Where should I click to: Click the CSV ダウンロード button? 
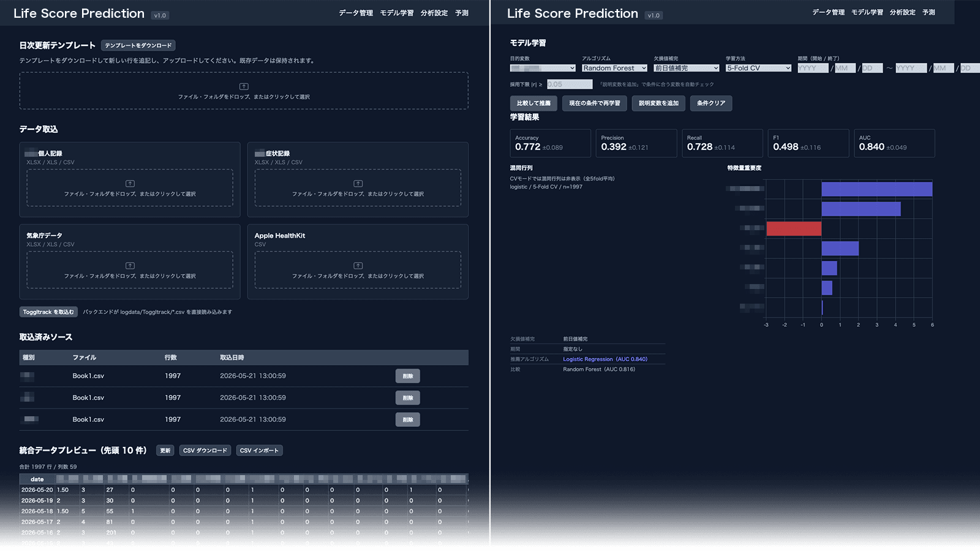tap(205, 451)
